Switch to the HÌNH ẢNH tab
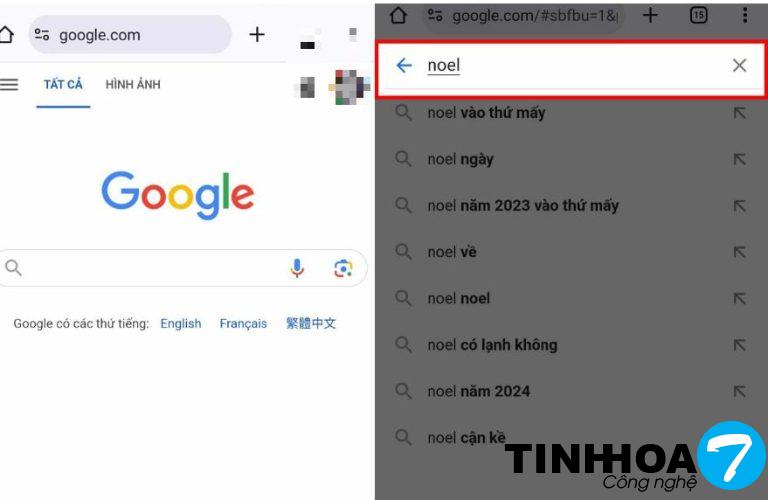This screenshot has height=500, width=768. (133, 85)
